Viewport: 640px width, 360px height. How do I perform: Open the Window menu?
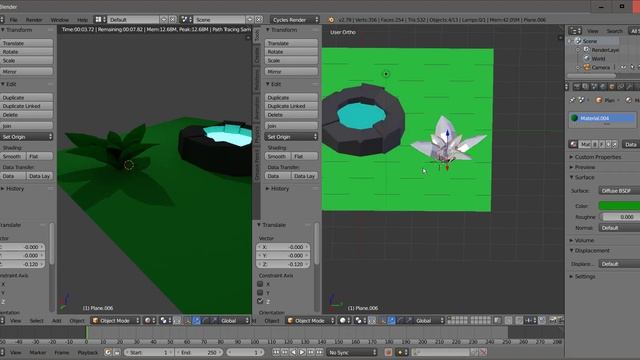60,20
